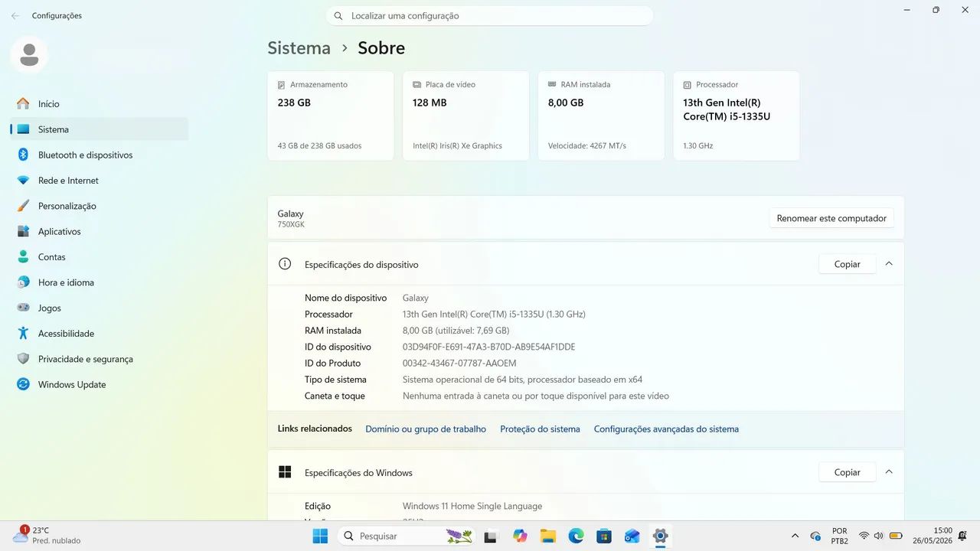Select Sistema in the sidebar
This screenshot has width=980, height=551.
pyautogui.click(x=100, y=129)
